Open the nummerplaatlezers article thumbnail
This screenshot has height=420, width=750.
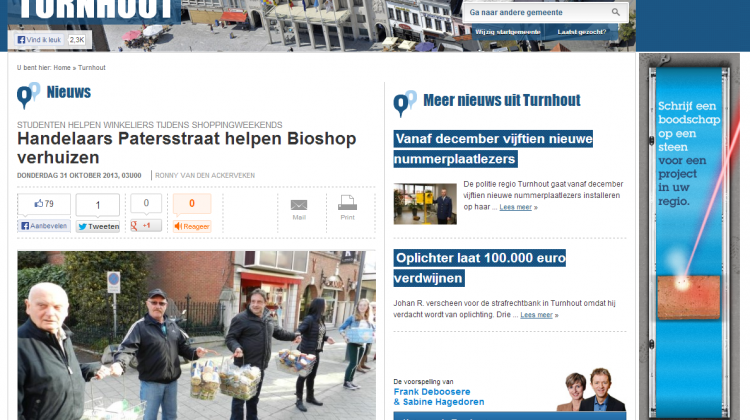425,204
